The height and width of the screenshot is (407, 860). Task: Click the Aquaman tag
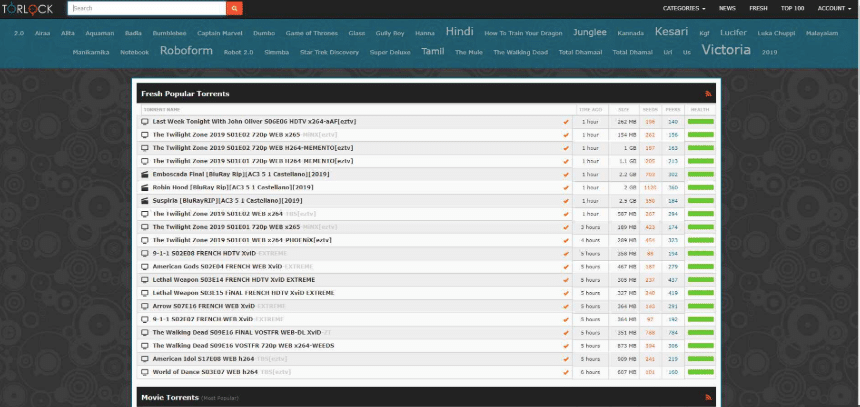[x=100, y=33]
